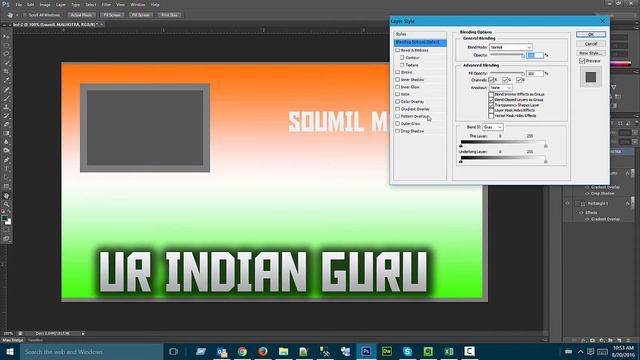Toggle the Preview checkbox

582,61
